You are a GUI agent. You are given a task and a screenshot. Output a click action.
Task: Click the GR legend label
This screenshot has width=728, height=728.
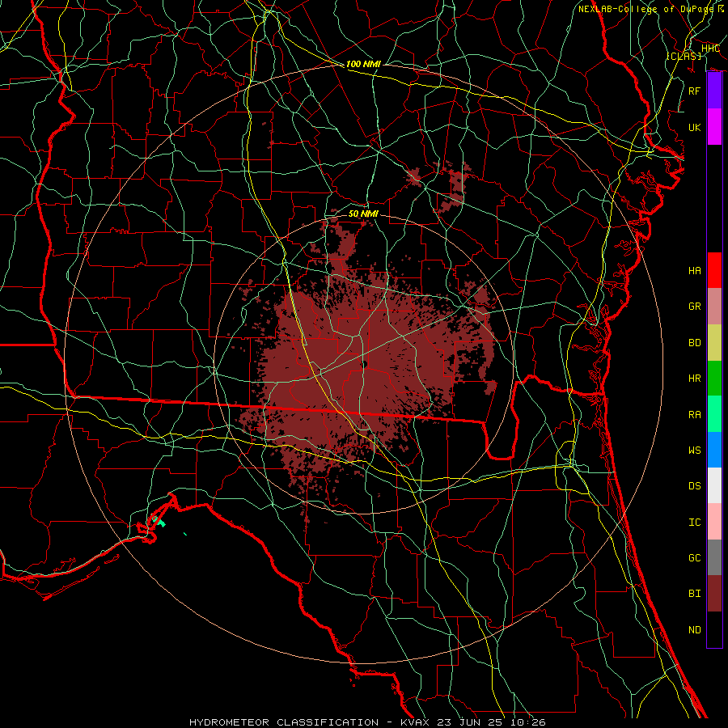point(695,307)
